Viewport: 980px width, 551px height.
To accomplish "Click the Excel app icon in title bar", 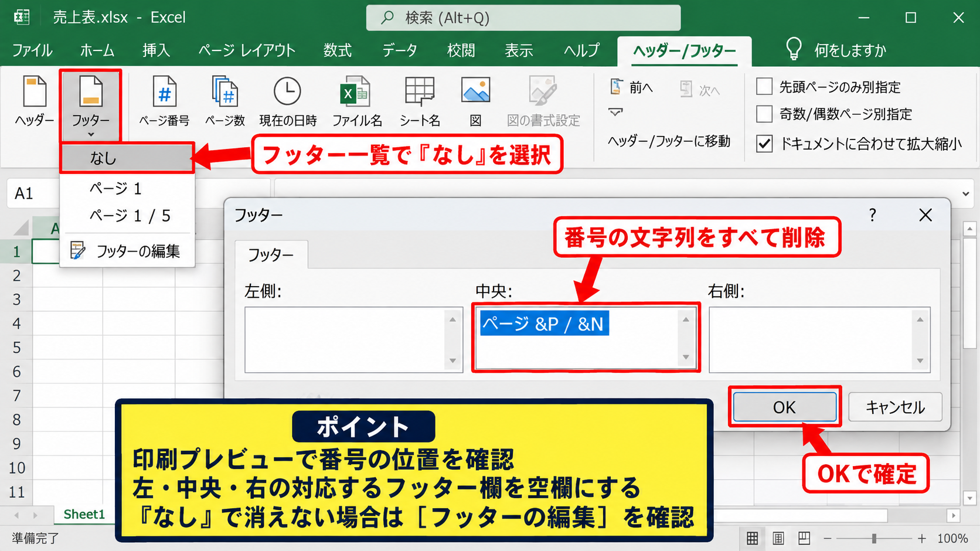I will pyautogui.click(x=22, y=17).
